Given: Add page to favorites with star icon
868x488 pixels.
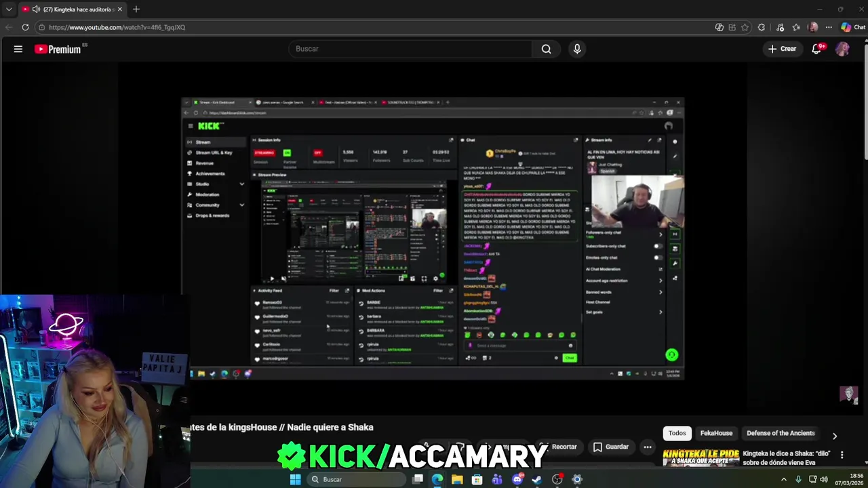Looking at the screenshot, I should [745, 27].
